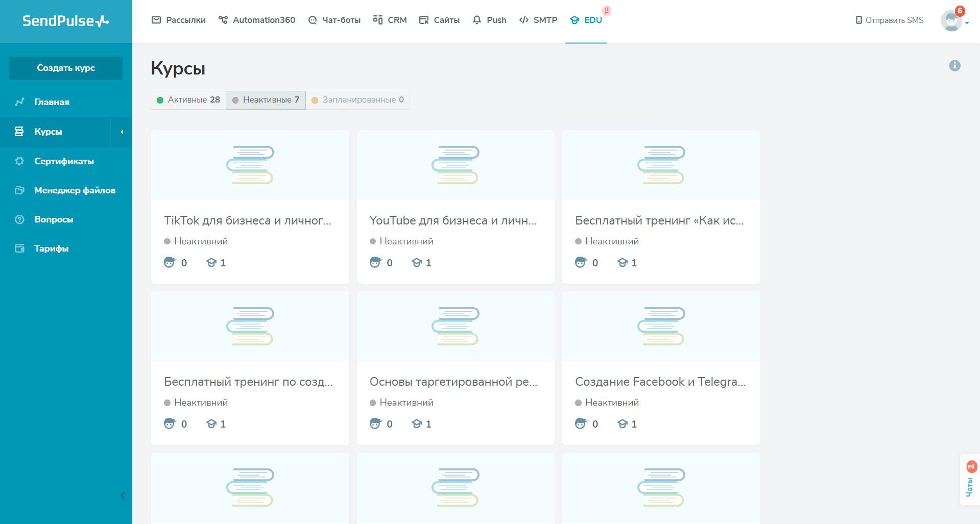This screenshot has width=980, height=524.
Task: Click students icon on Основы таргетированной card
Action: [375, 423]
